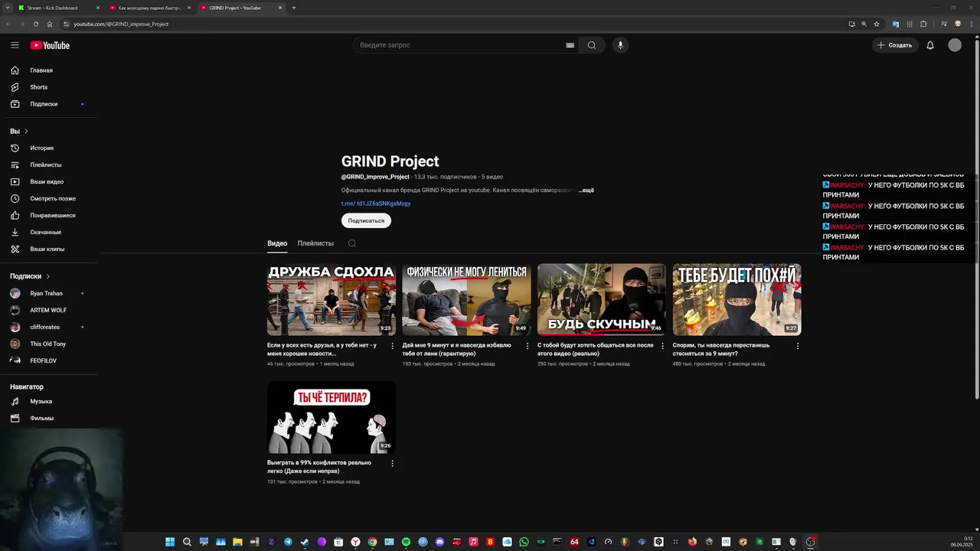Image resolution: width=980 pixels, height=551 pixels.
Task: Open the t.me channel link
Action: (376, 204)
